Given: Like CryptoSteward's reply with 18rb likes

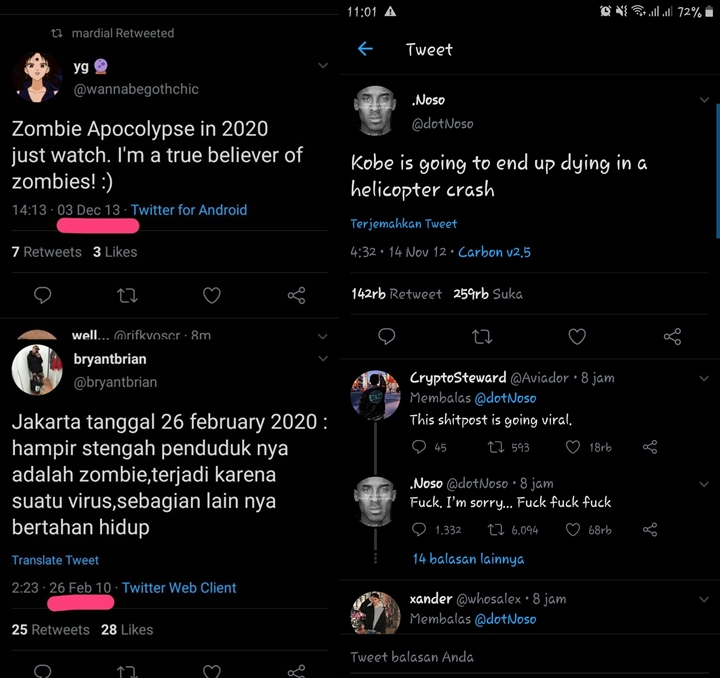Looking at the screenshot, I should [x=573, y=447].
